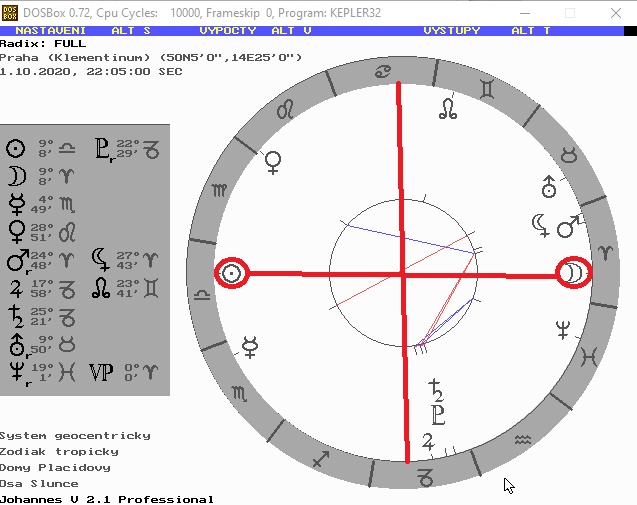
Task: Click the Sagittarius sign on the zodiac ring
Action: tap(321, 458)
